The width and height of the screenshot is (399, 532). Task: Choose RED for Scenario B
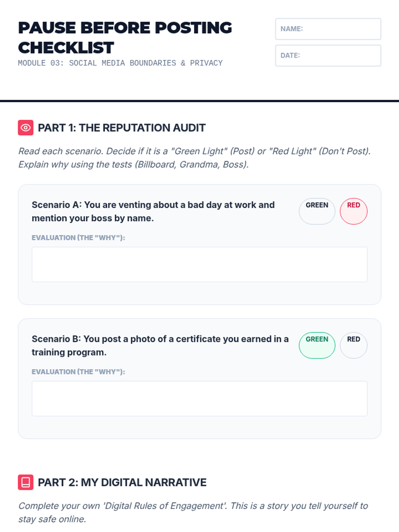pos(353,345)
